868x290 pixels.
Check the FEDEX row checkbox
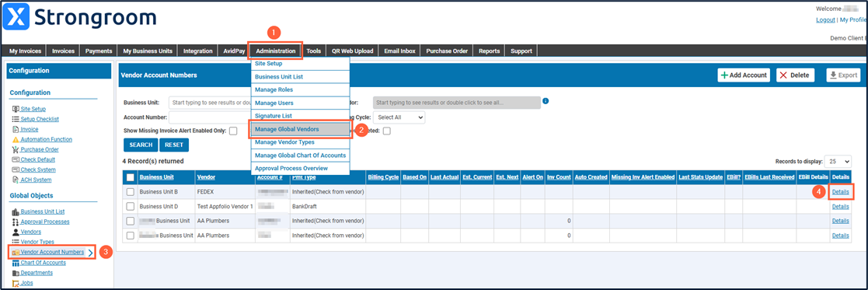(131, 191)
